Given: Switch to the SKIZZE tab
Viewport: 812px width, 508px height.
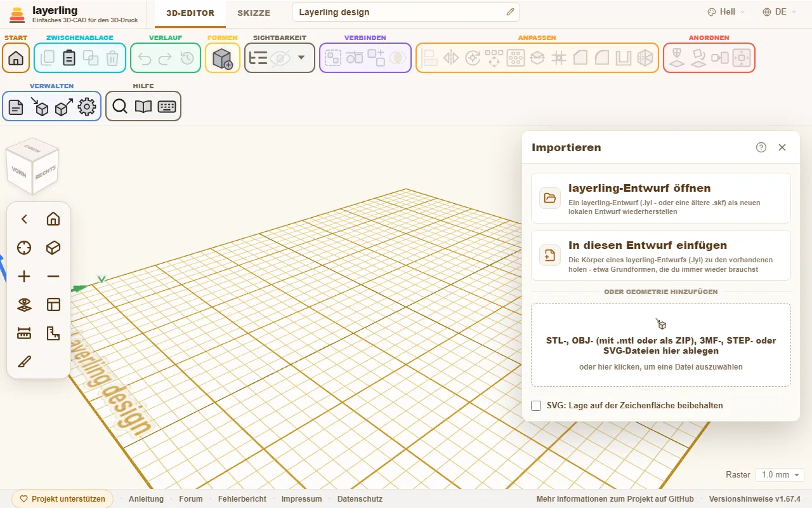Looking at the screenshot, I should tap(254, 13).
